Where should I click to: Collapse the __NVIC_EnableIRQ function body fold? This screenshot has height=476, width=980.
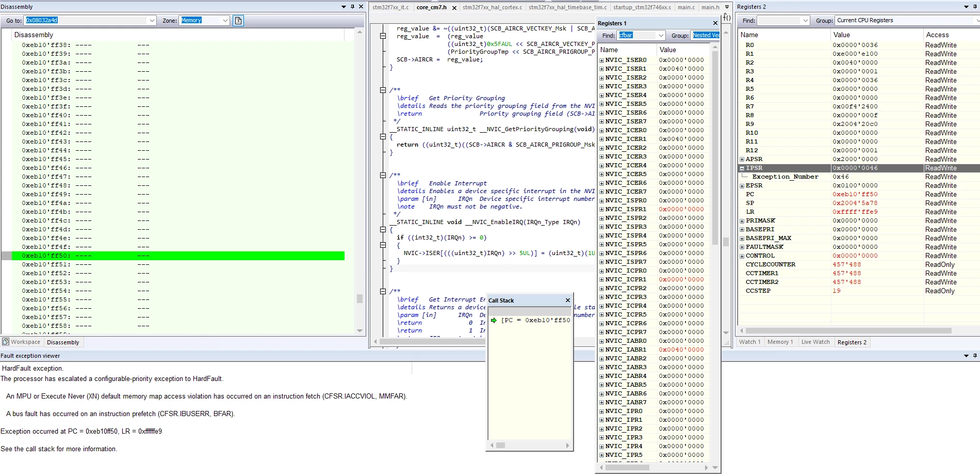coord(383,230)
